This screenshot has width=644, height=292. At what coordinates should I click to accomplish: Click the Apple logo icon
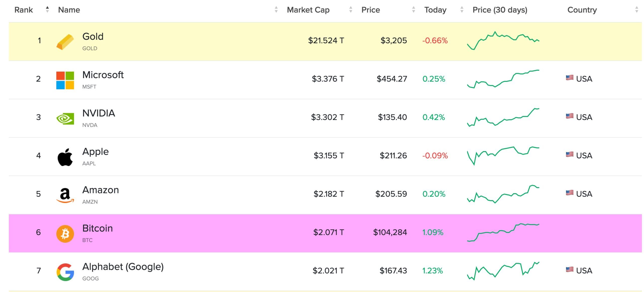65,157
